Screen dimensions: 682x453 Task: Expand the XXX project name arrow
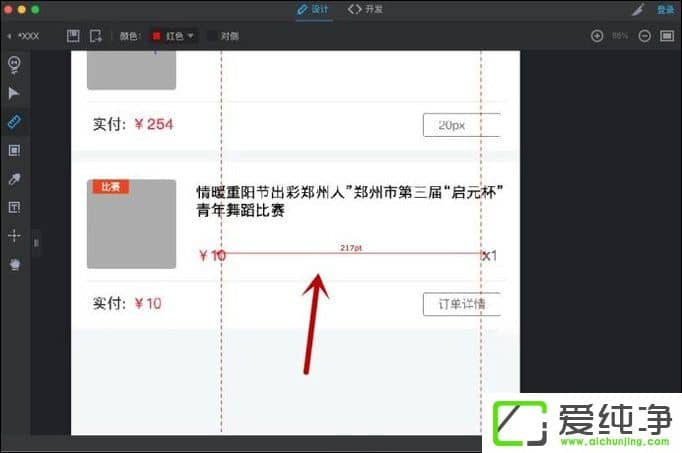9,36
